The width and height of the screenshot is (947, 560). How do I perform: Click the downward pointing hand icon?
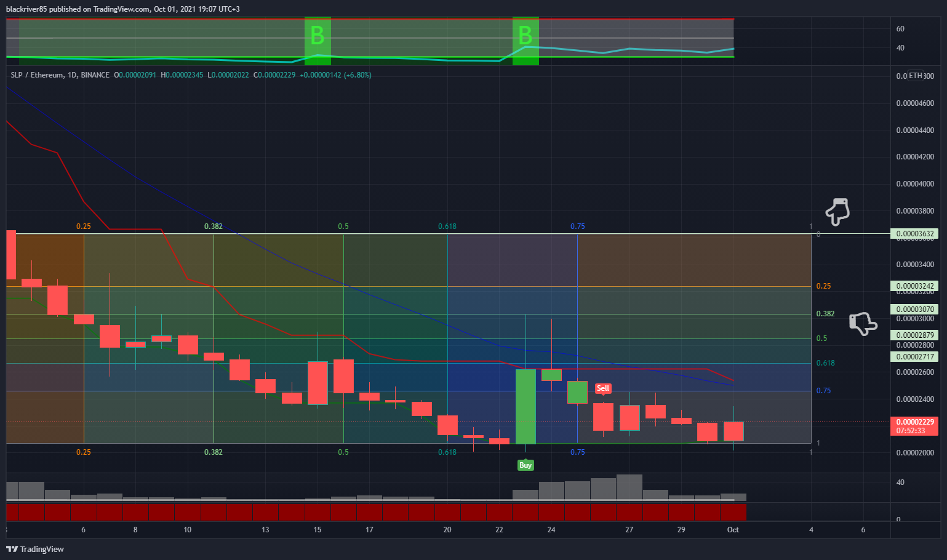[837, 212]
